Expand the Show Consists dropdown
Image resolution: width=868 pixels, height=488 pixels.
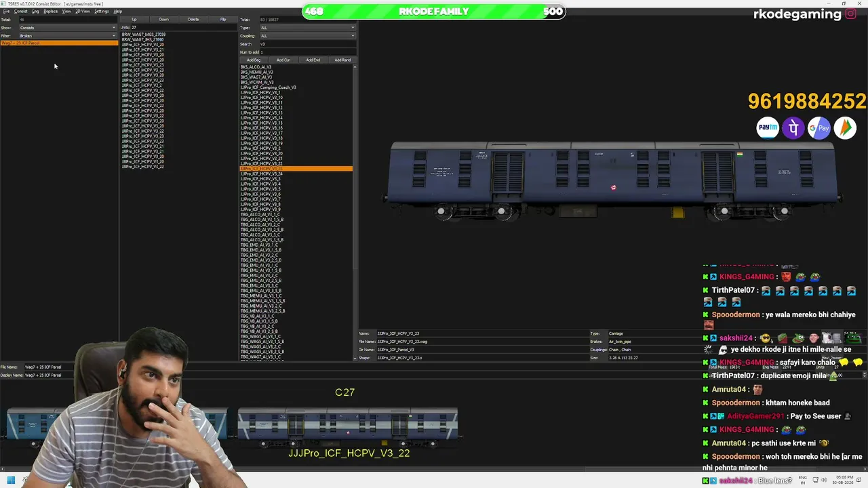[68, 28]
